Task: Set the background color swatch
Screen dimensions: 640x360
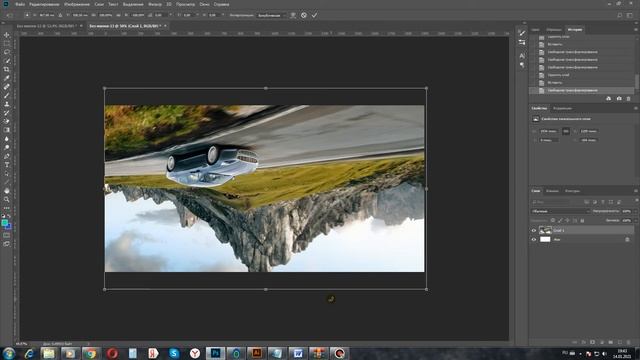Action: [x=9, y=226]
